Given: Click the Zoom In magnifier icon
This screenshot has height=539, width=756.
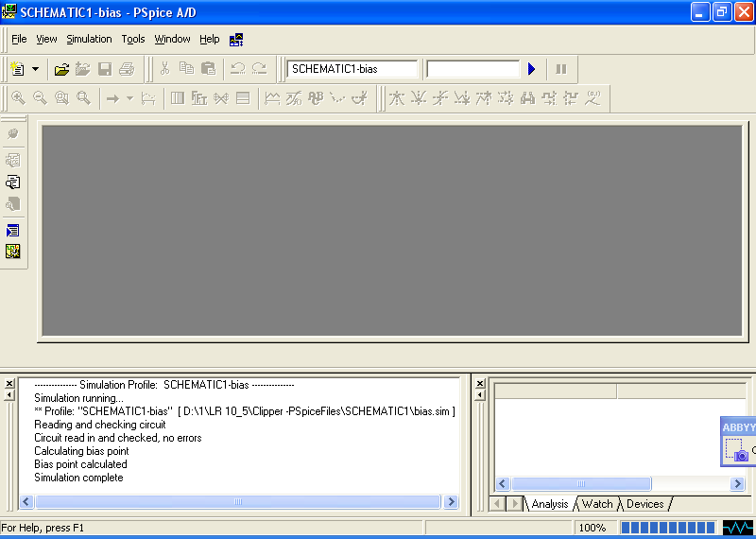Looking at the screenshot, I should 18,98.
